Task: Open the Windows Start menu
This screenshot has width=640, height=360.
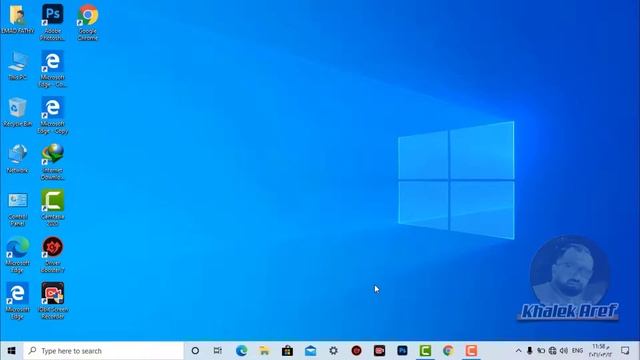Action: pos(11,351)
